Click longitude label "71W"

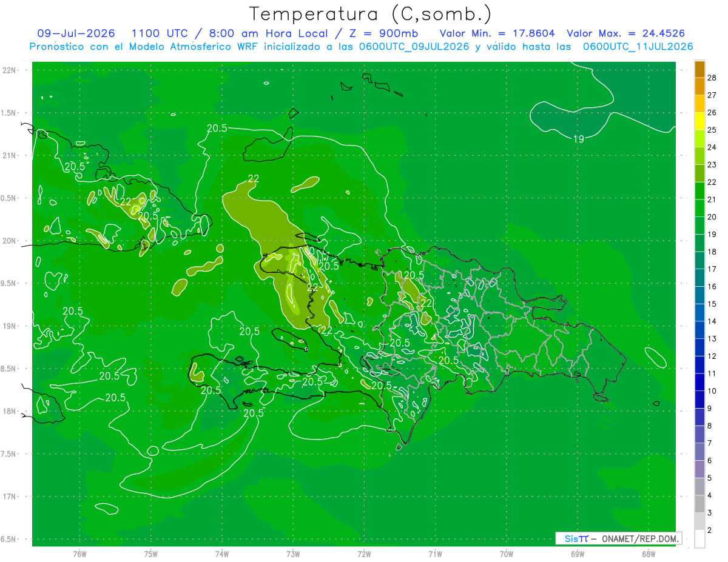435,554
